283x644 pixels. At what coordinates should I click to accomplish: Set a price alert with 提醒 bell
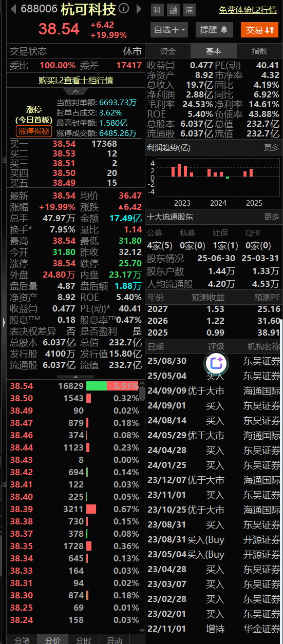pos(213,30)
